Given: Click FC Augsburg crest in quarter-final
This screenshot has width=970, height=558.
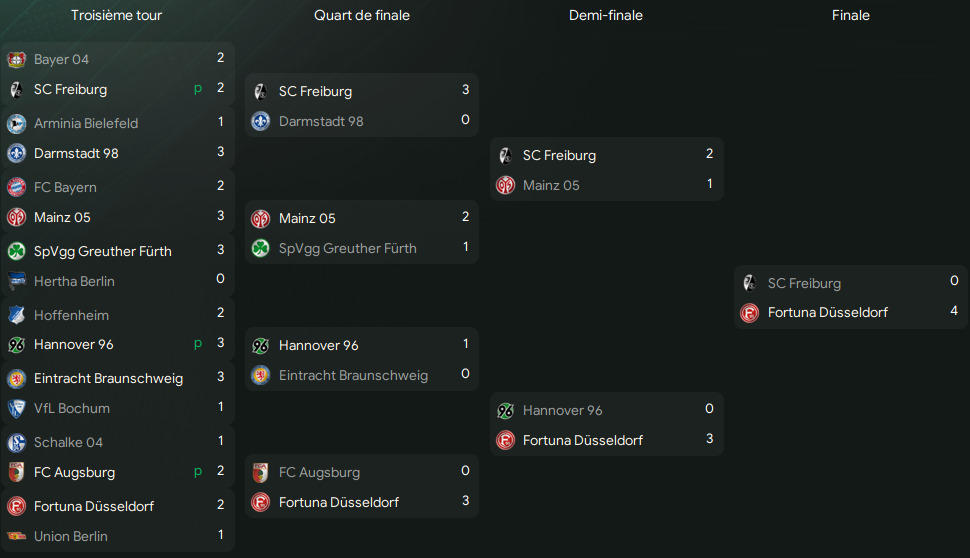Looking at the screenshot, I should coord(260,472).
